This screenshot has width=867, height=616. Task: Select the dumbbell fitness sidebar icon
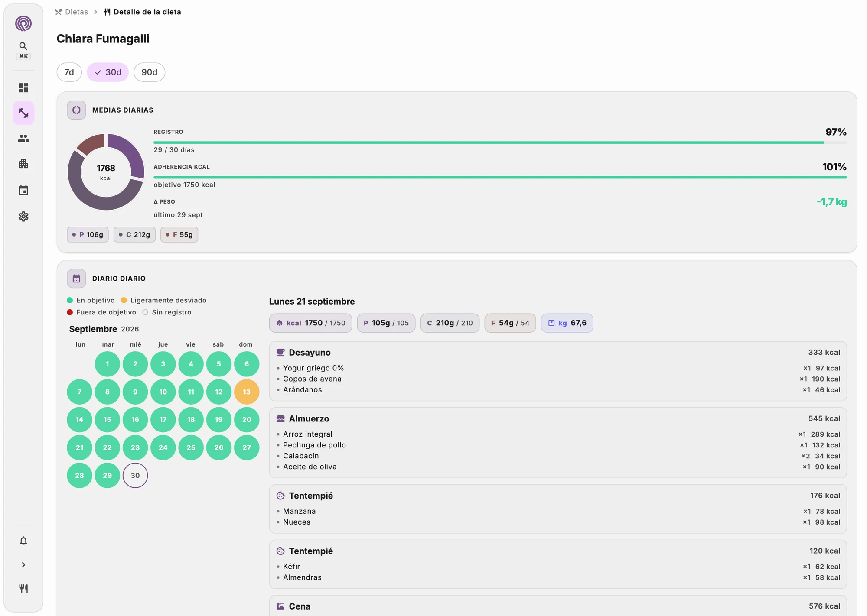tap(23, 113)
